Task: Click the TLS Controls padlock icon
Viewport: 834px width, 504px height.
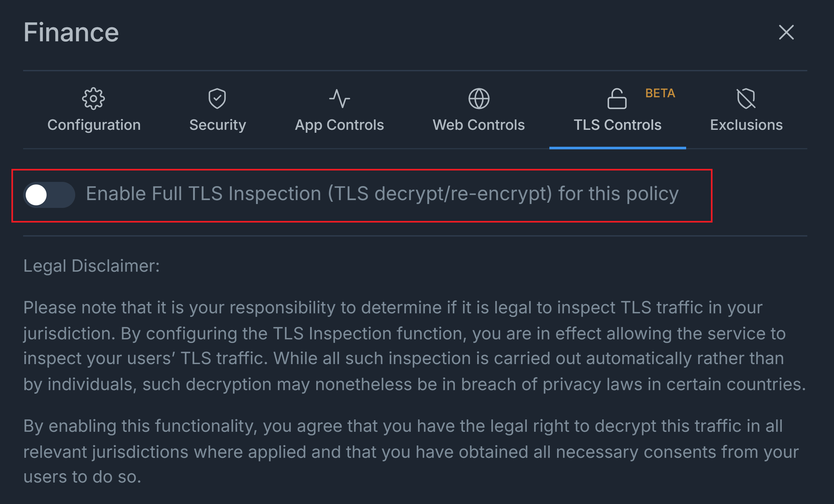Action: pos(617,99)
